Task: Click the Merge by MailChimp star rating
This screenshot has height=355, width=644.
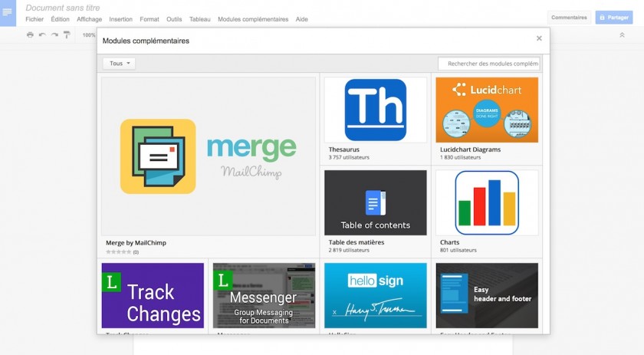Action: (x=118, y=251)
